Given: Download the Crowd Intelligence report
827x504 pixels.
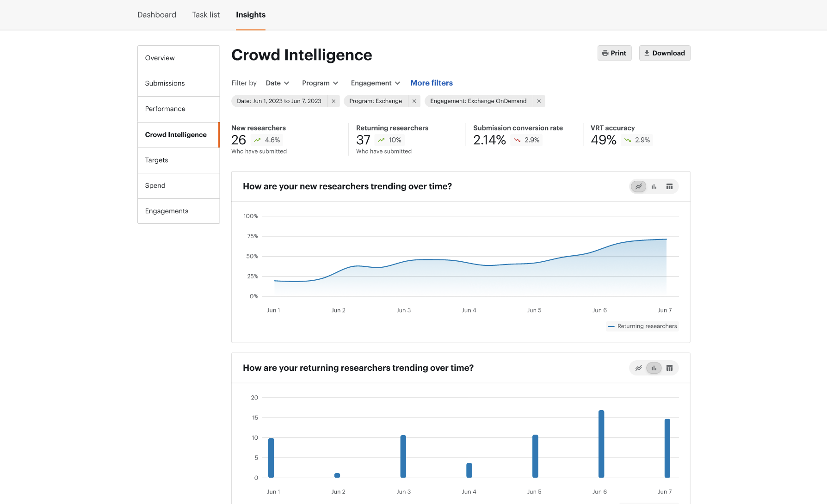Looking at the screenshot, I should click(665, 53).
